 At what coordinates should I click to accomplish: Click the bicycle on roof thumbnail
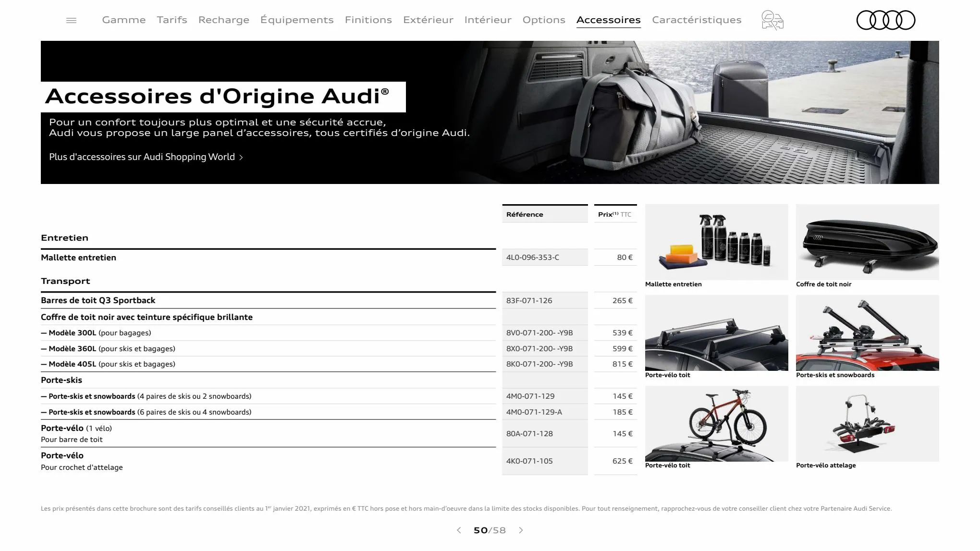717,424
